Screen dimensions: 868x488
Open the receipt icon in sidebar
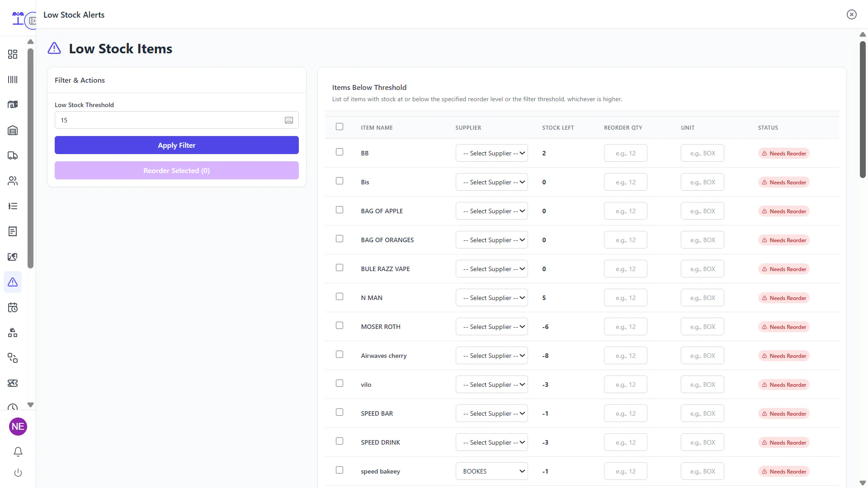(x=13, y=231)
